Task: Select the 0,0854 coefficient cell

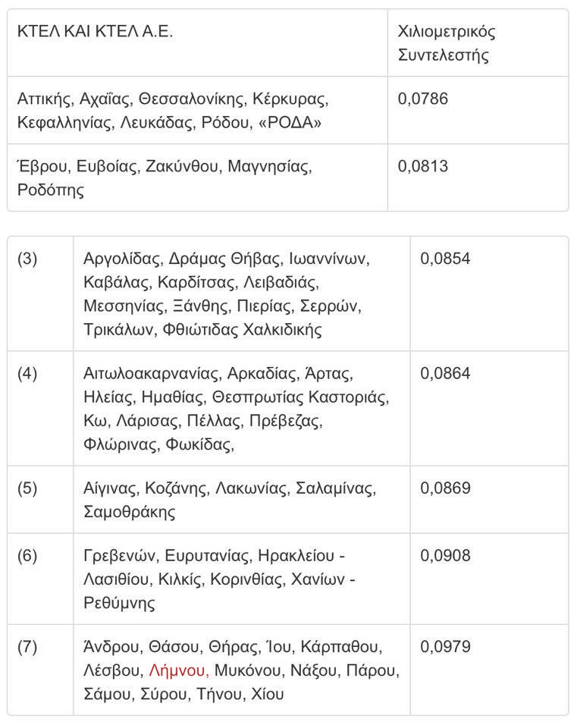Action: (445, 259)
